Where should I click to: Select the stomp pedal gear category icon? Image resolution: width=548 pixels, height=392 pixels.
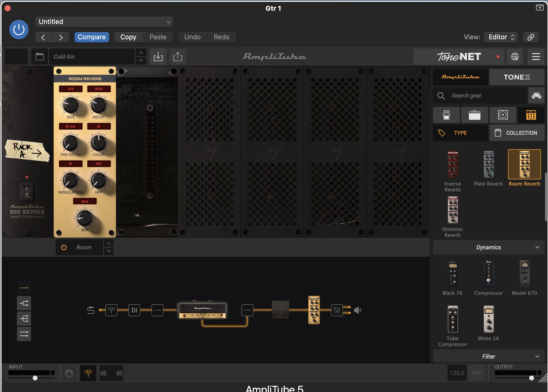click(446, 115)
